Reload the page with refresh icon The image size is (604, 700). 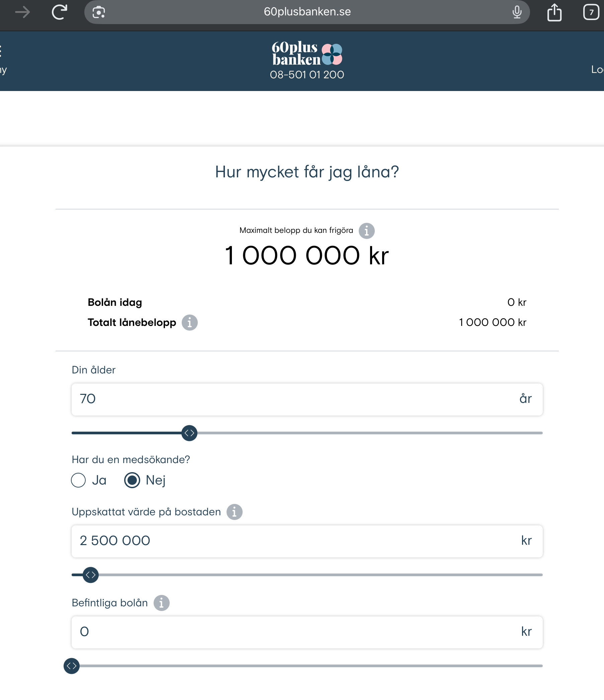[x=60, y=12]
